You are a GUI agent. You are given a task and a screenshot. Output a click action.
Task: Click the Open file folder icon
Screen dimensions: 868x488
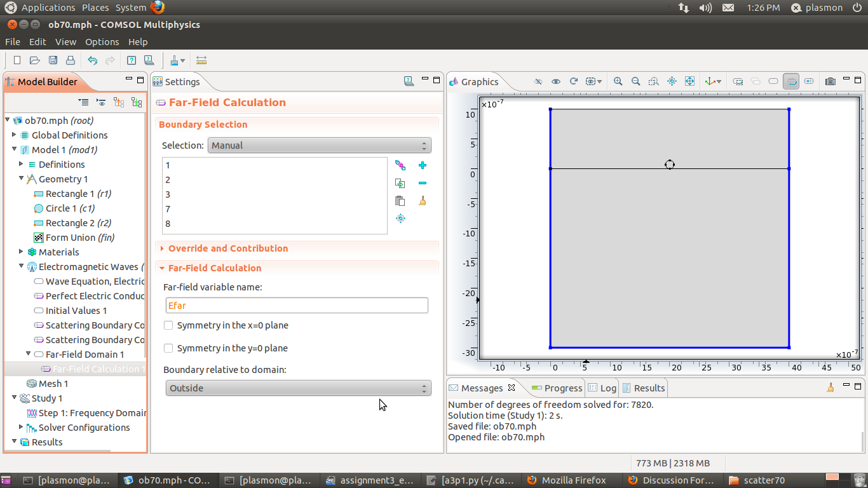coord(35,60)
